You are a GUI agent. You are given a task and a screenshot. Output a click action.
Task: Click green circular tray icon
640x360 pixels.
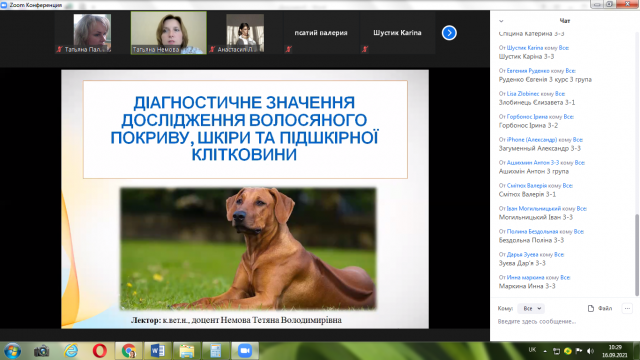[567, 351]
